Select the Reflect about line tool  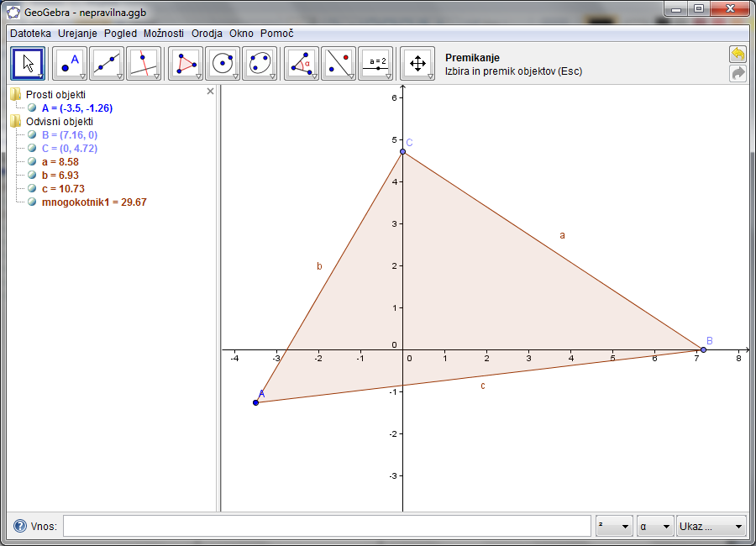tap(339, 64)
